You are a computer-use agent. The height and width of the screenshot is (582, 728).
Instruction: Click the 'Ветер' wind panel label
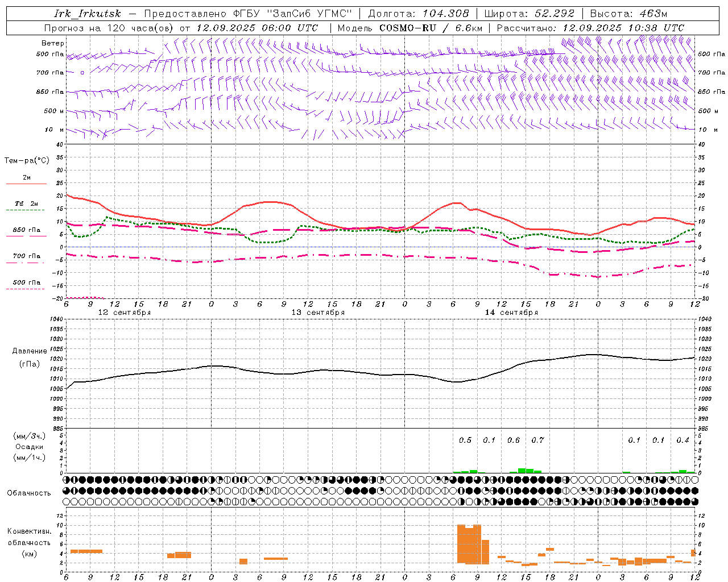(53, 43)
